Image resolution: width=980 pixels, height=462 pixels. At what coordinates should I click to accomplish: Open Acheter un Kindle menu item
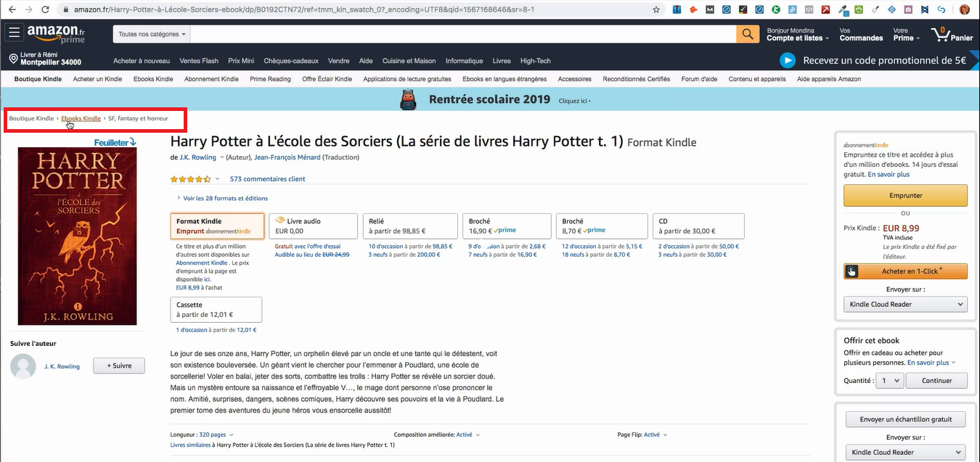(x=97, y=79)
